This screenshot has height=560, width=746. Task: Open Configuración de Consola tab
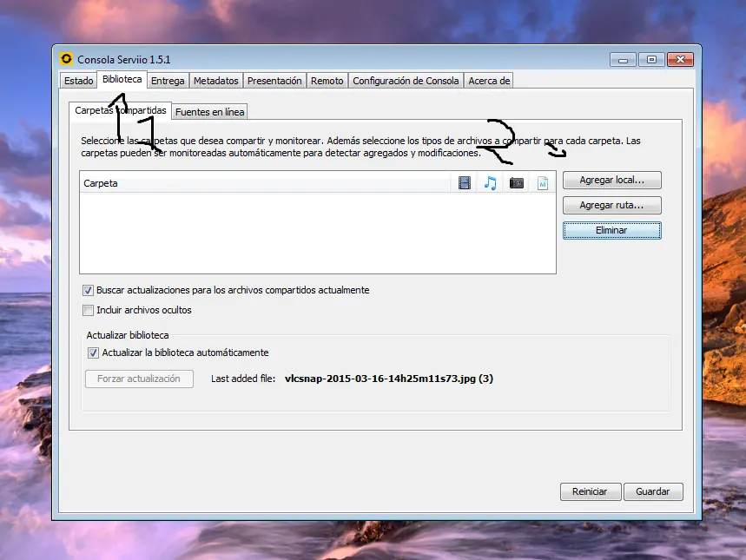tap(406, 81)
